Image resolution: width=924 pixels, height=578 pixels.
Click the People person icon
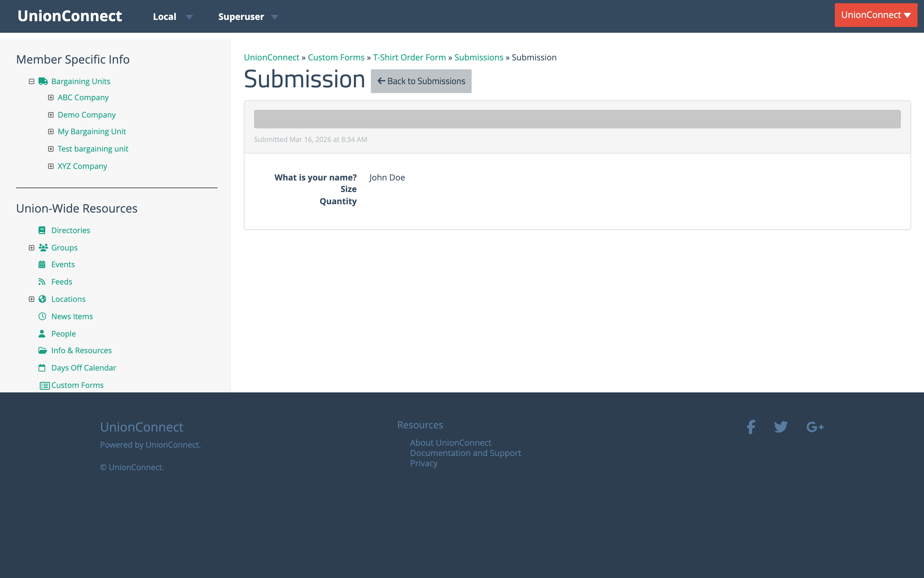(42, 334)
